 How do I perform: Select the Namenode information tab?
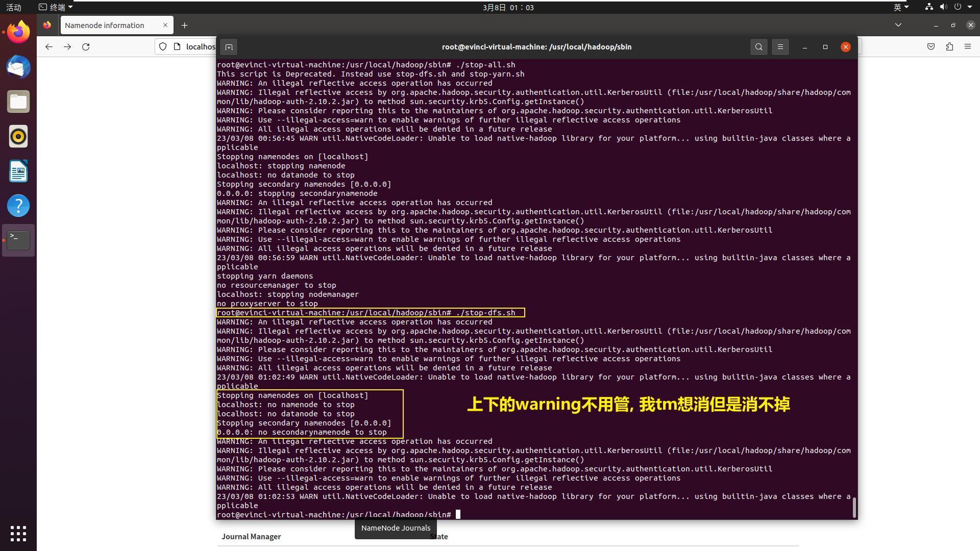pyautogui.click(x=117, y=25)
